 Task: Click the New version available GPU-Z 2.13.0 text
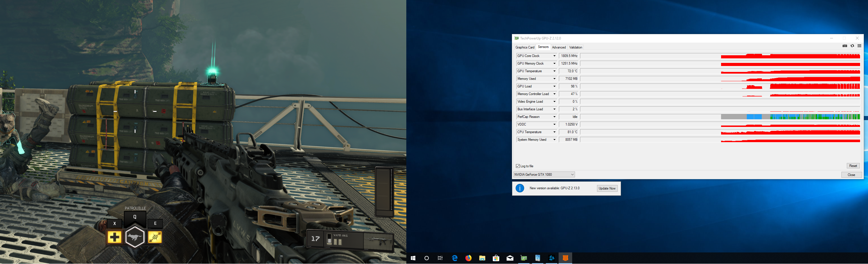tap(554, 188)
